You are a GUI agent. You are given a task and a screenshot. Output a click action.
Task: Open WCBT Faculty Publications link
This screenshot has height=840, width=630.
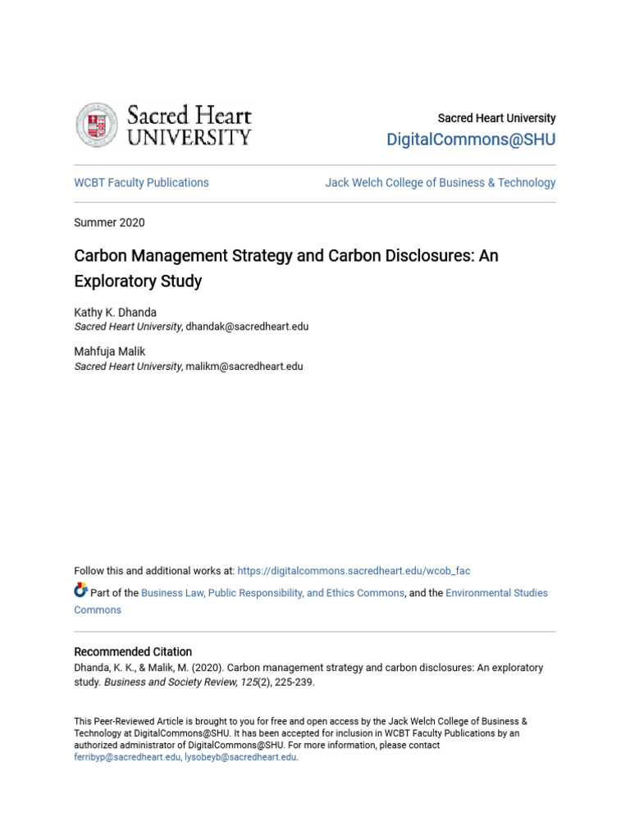pos(141,183)
